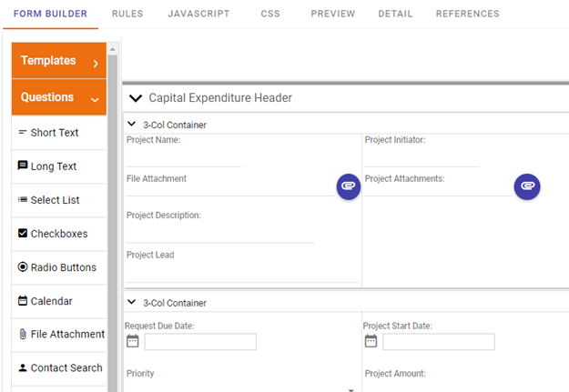Open the Preview tab
The image size is (569, 392).
tap(332, 15)
